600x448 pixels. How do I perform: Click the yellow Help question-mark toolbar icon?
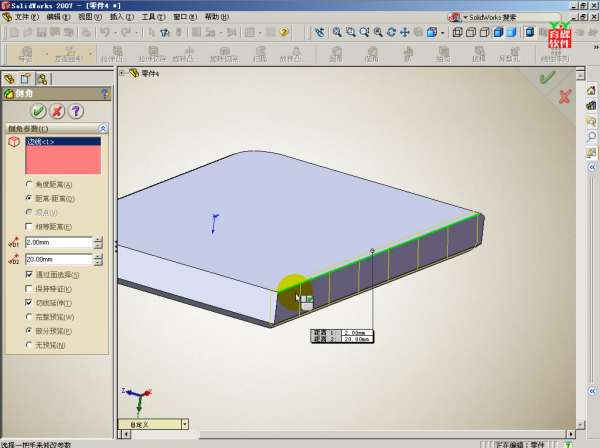coord(284,32)
